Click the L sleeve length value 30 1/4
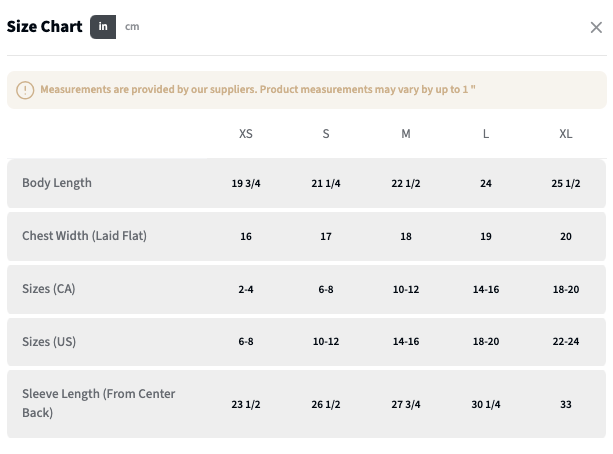 pyautogui.click(x=486, y=404)
